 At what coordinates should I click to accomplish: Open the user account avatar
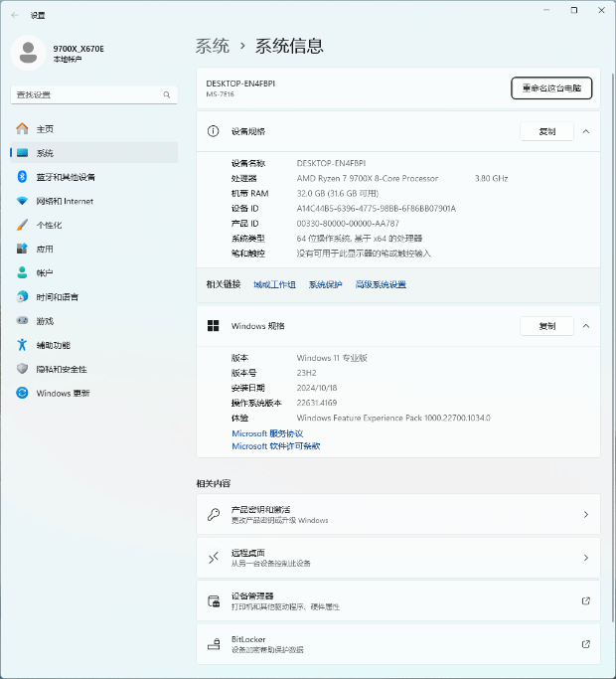coord(28,53)
